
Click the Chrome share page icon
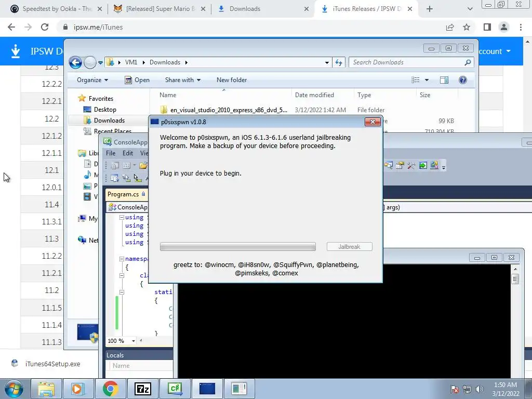coord(450,27)
